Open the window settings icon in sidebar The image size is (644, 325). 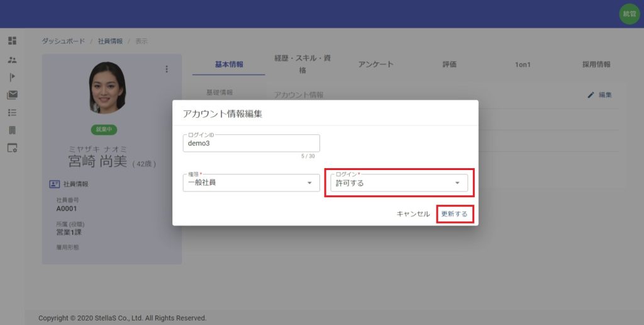12,148
